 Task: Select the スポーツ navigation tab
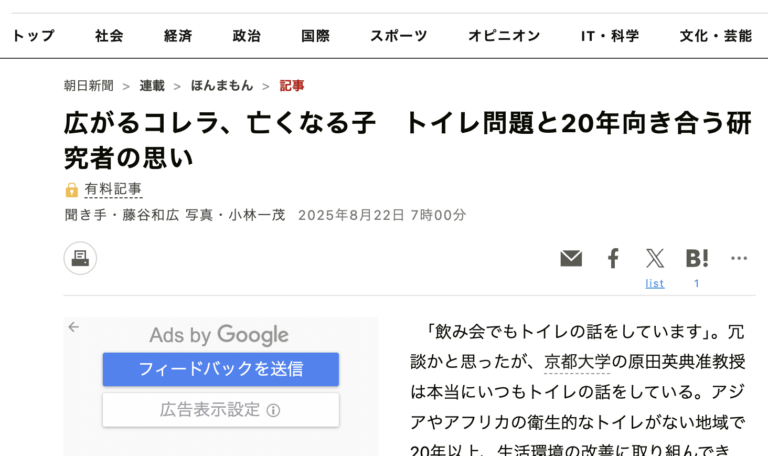point(398,36)
